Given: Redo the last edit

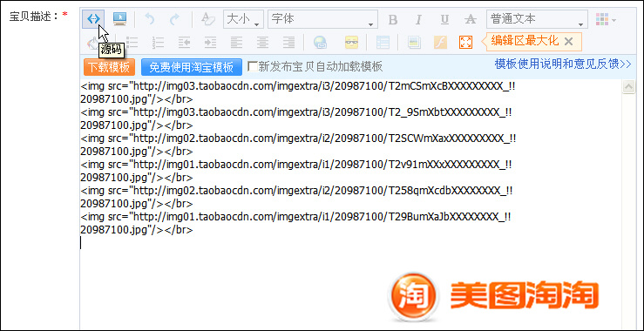Looking at the screenshot, I should 175,19.
